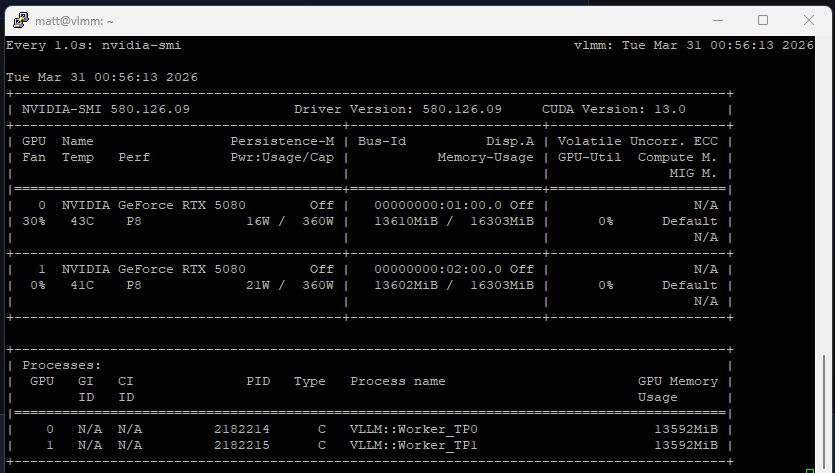The height and width of the screenshot is (473, 835).
Task: Click bus ID '00000000:01:00.0 Off'
Action: click(454, 205)
